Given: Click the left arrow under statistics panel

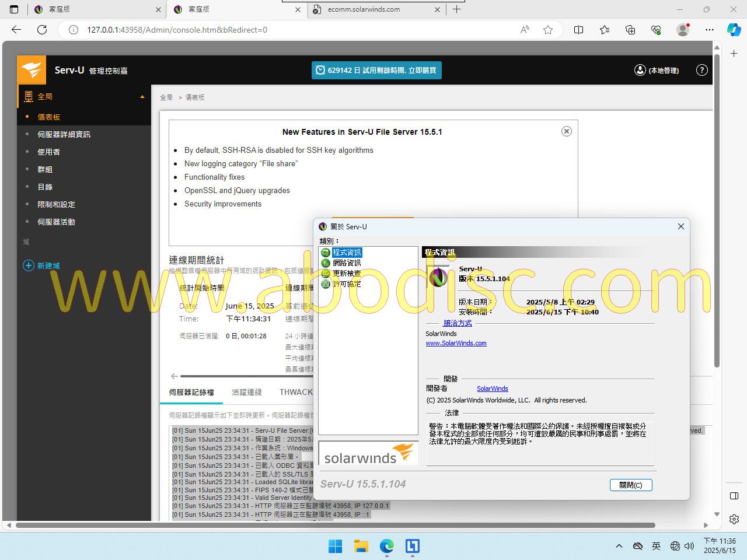Looking at the screenshot, I should (174, 376).
